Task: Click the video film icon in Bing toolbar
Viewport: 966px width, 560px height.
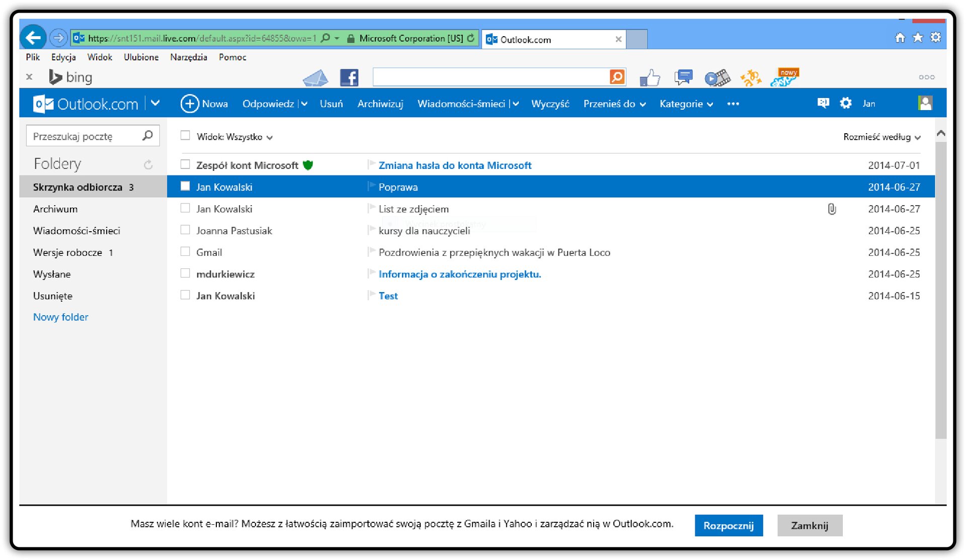Action: (717, 78)
